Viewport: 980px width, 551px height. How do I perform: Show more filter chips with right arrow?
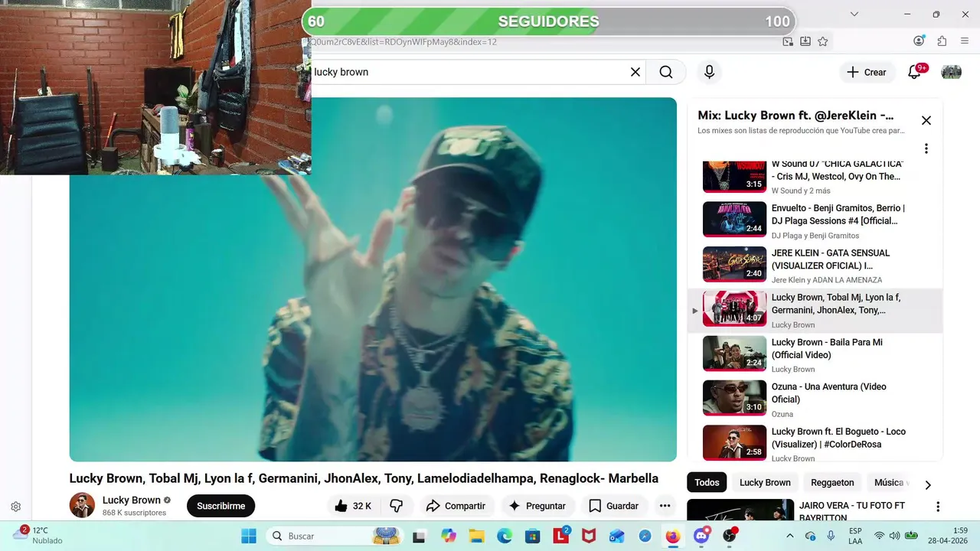[928, 484]
